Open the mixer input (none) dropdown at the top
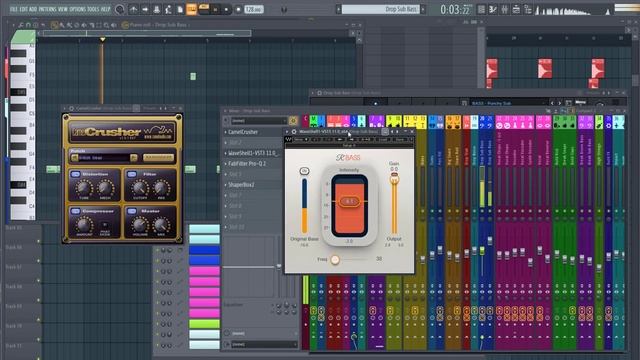 click(x=259, y=121)
